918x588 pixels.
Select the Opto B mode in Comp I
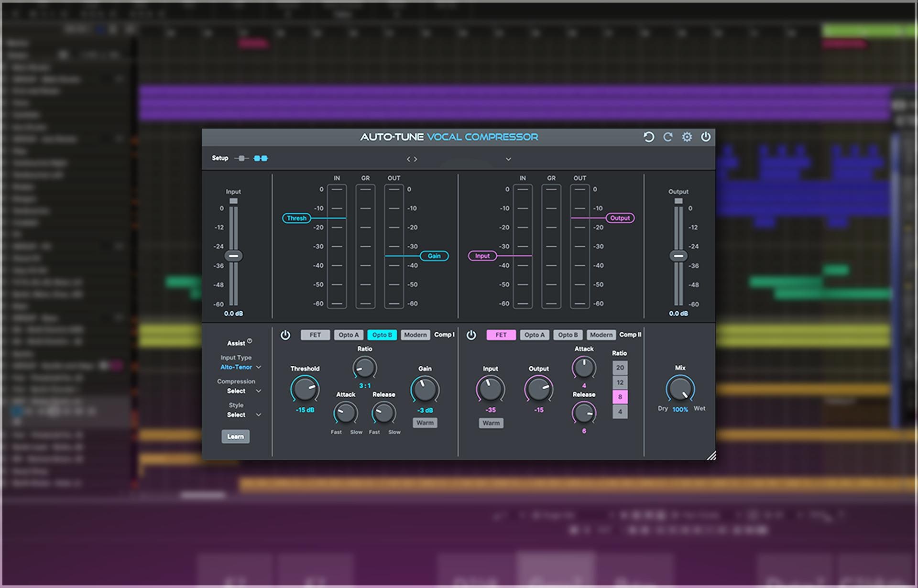(x=382, y=335)
